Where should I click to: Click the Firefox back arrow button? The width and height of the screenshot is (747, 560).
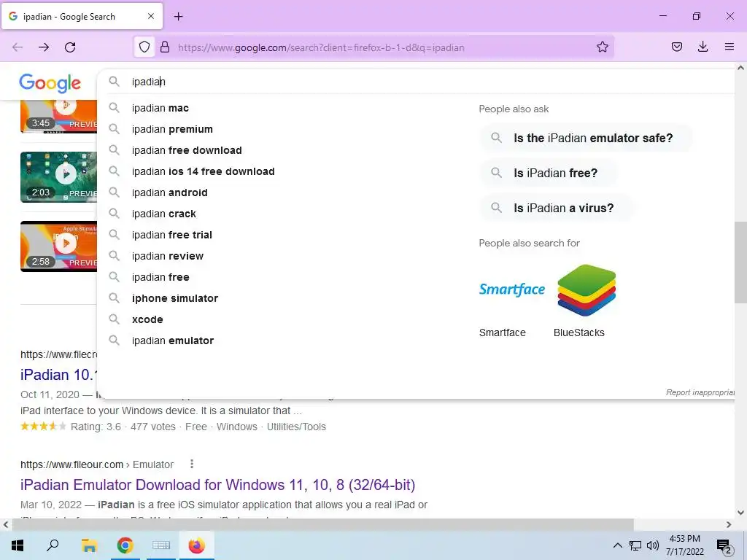coord(18,47)
